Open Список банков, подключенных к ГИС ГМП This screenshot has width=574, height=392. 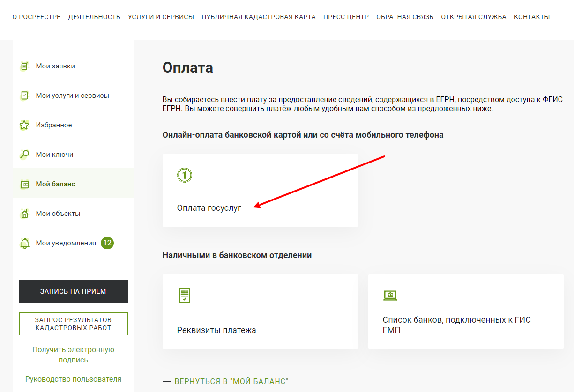click(x=466, y=311)
